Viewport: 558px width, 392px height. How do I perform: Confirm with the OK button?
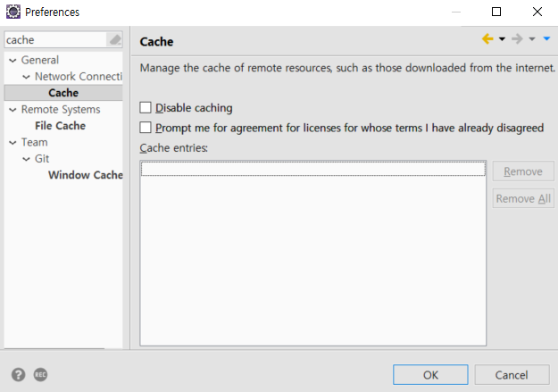tap(430, 374)
